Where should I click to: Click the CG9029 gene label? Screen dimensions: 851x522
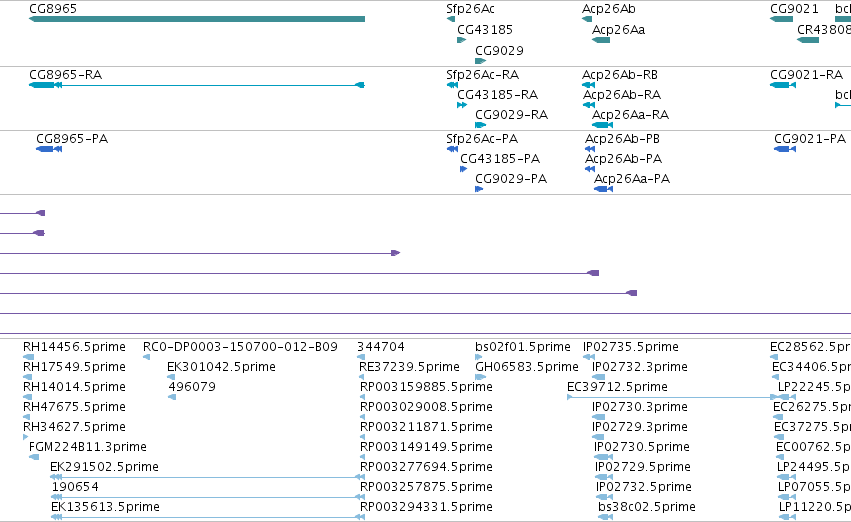coord(499,50)
